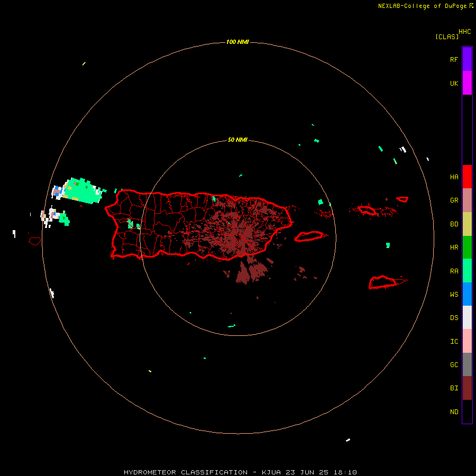Click the HR dark green legend swatch

467,247
